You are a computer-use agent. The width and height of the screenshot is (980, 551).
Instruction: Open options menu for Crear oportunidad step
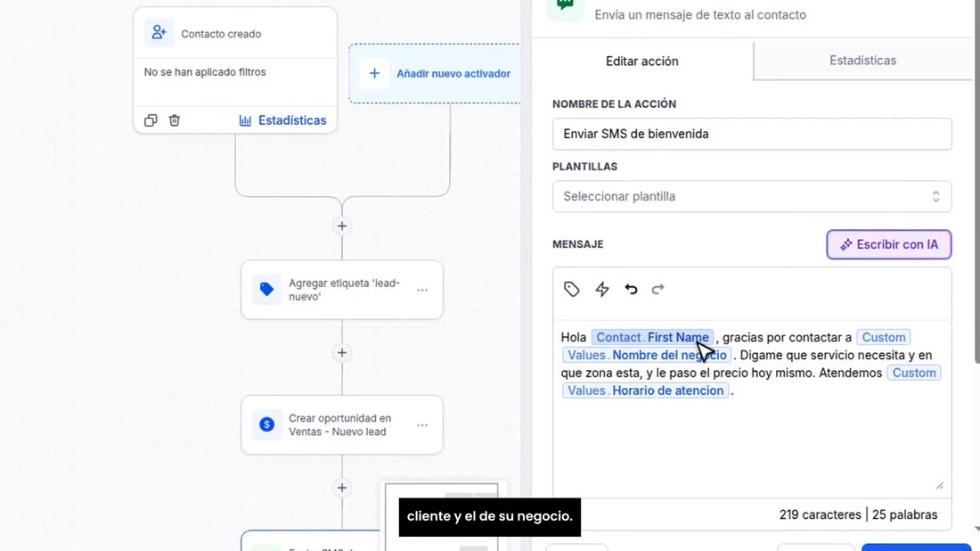(422, 424)
